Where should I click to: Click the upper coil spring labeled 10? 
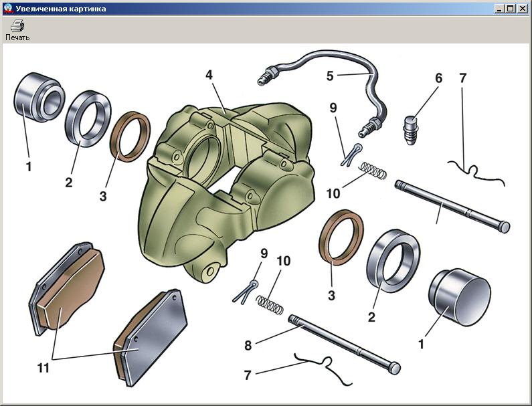(x=373, y=171)
